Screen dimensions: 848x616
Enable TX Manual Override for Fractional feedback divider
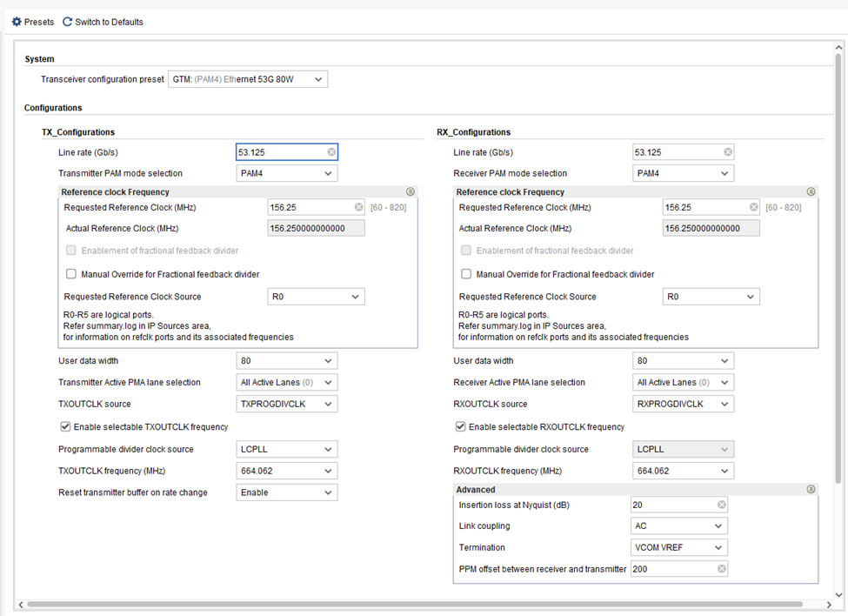71,274
